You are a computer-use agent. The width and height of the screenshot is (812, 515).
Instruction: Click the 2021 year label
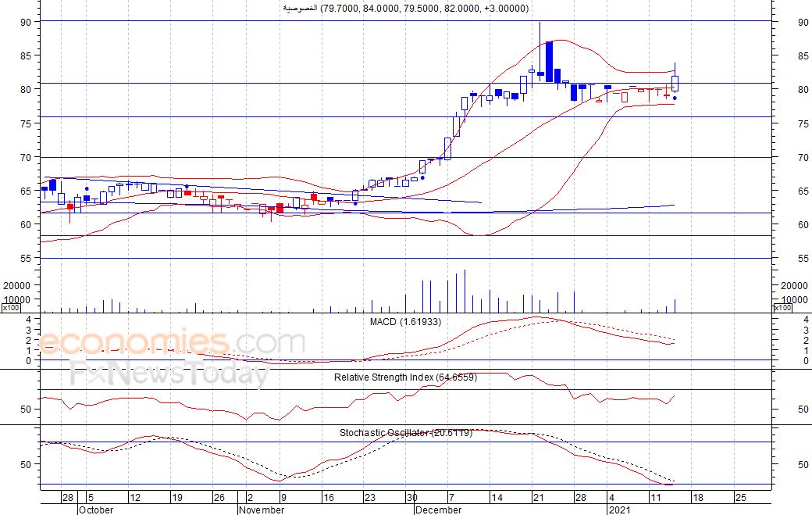(x=620, y=510)
